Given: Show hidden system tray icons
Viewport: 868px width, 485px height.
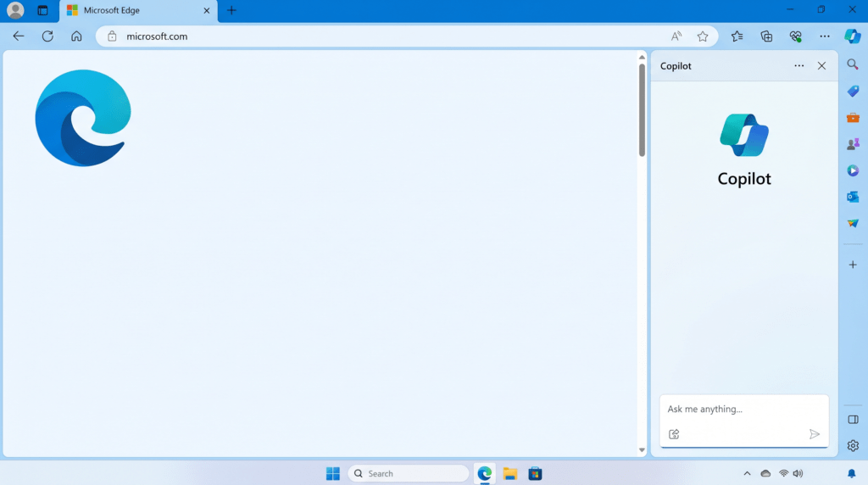Looking at the screenshot, I should 747,474.
